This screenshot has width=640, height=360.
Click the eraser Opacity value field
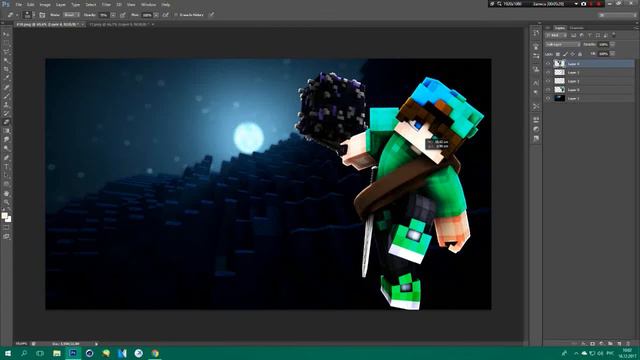click(x=104, y=15)
